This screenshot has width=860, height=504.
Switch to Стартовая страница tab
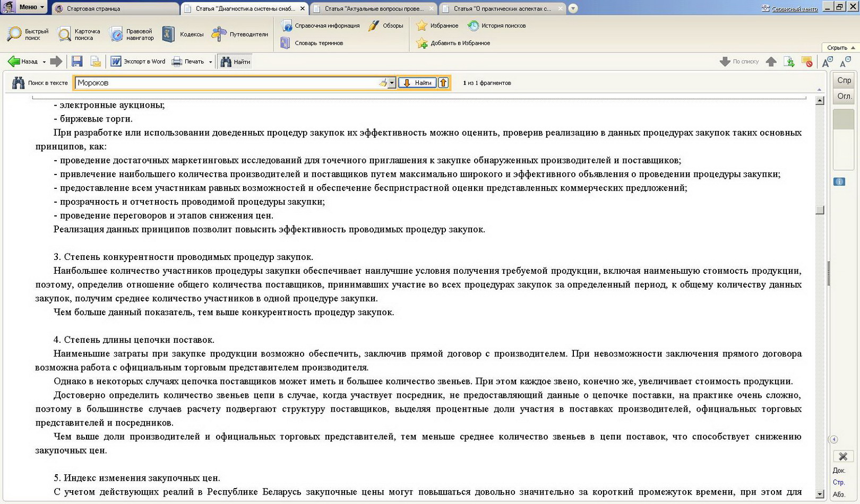[117, 8]
